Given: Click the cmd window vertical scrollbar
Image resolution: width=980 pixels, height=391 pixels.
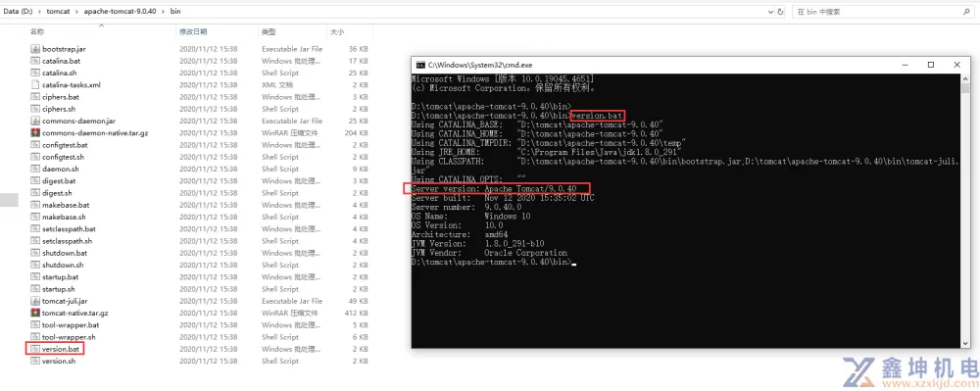Looking at the screenshot, I should pyautogui.click(x=965, y=211).
